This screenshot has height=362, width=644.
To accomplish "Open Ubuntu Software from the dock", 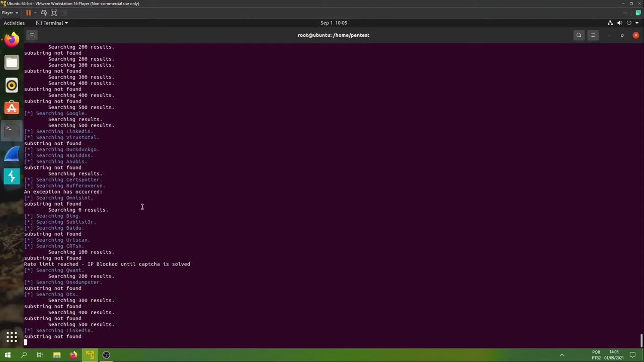I will coord(12,108).
